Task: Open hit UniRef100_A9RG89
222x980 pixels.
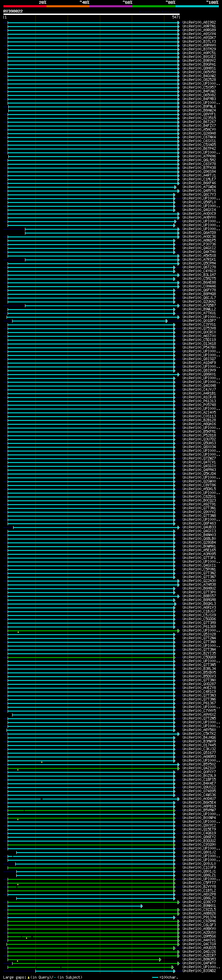Action: coord(199,30)
